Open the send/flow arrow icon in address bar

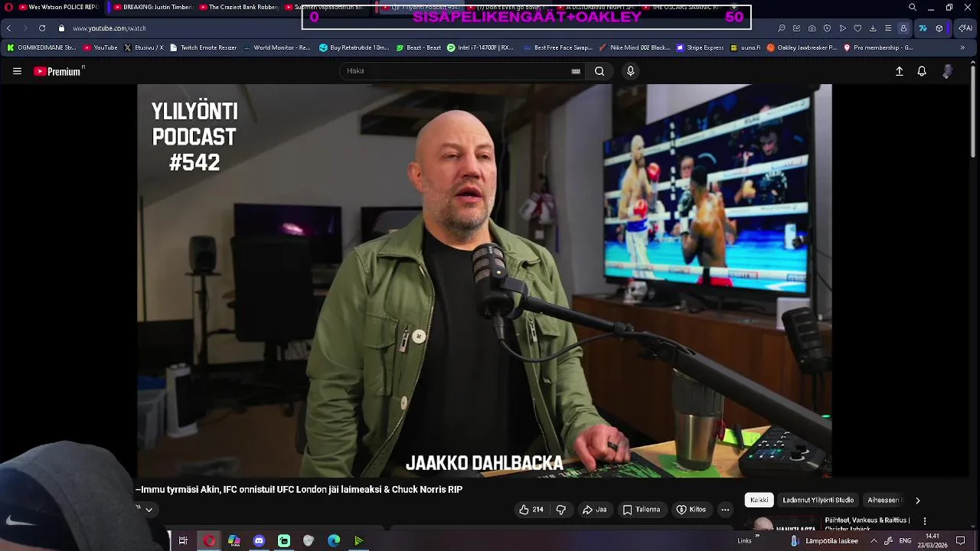842,28
